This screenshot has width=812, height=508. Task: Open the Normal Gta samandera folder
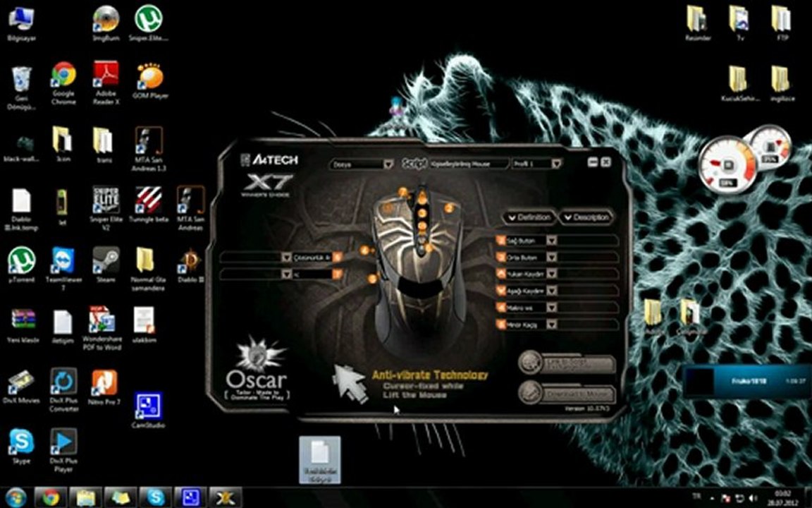148,269
